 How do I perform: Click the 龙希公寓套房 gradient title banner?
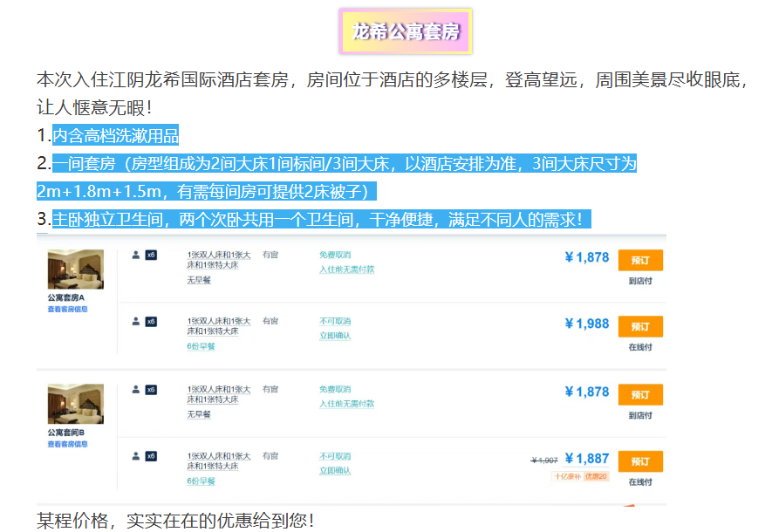(406, 31)
